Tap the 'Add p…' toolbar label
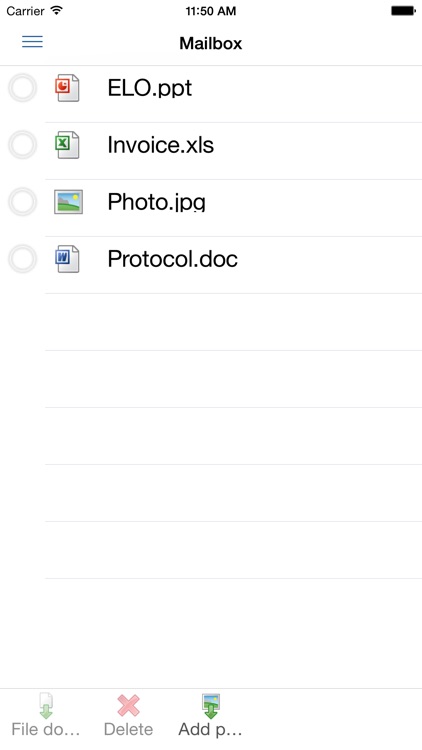This screenshot has width=422, height=750. click(211, 729)
